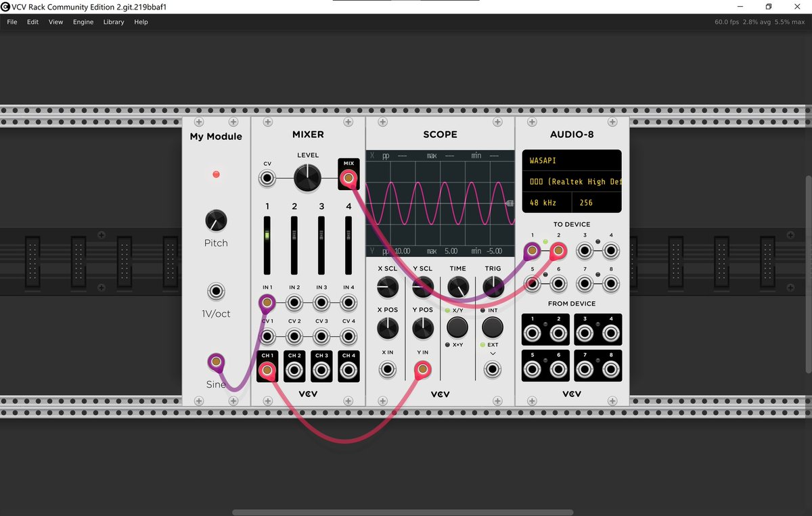Open the Library menu
This screenshot has height=516, width=812.
coord(113,22)
